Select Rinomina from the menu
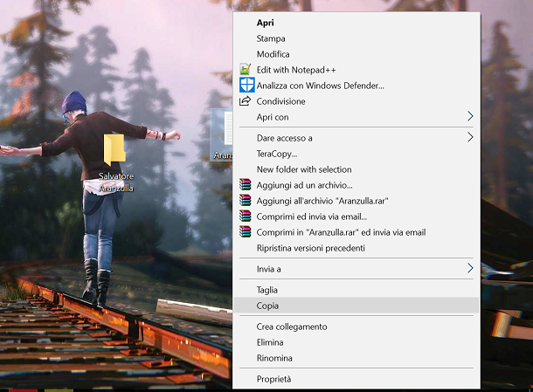 (356, 358)
